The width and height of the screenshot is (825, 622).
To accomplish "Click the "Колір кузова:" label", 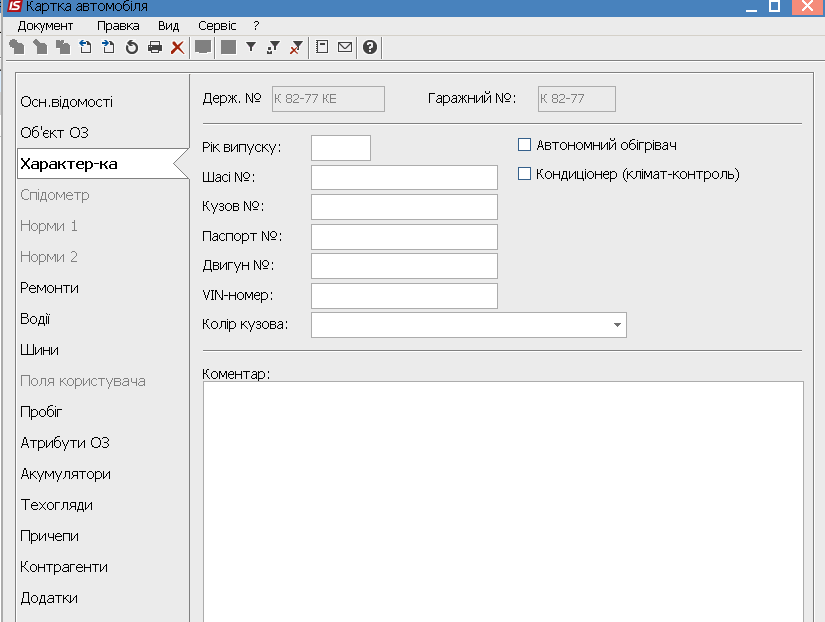I will point(245,324).
